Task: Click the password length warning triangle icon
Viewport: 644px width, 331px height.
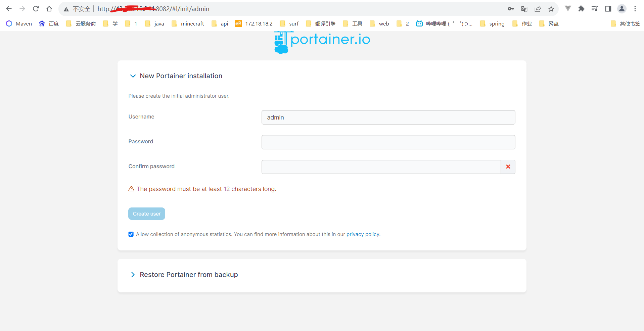Action: click(x=131, y=189)
